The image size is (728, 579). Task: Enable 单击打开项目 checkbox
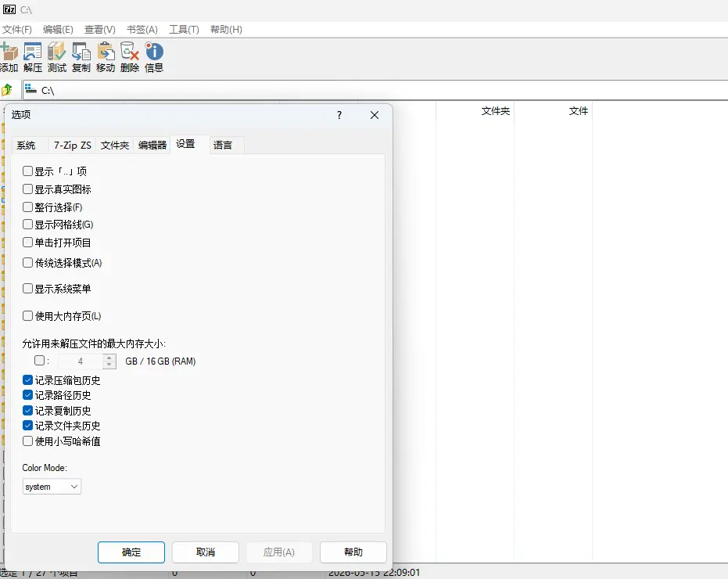(x=27, y=242)
